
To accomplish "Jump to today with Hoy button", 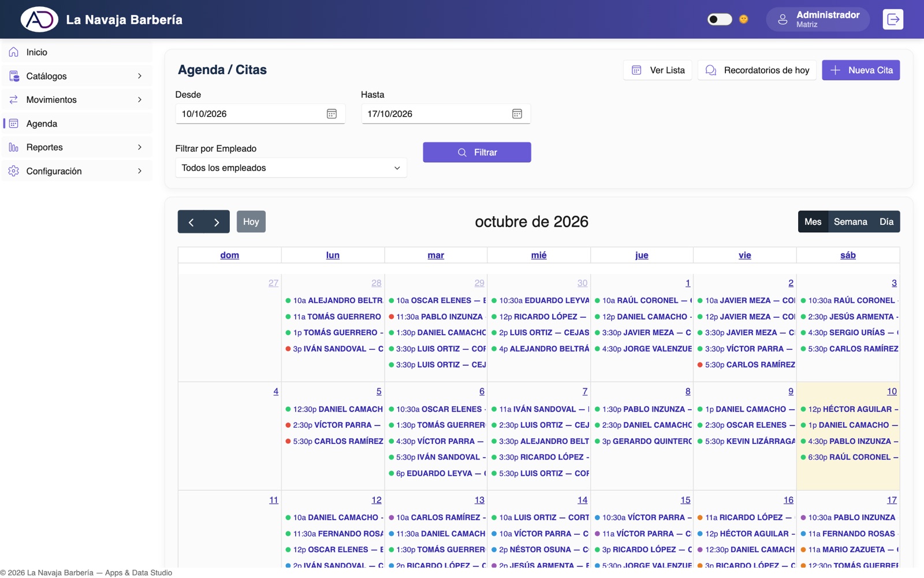I will [251, 221].
